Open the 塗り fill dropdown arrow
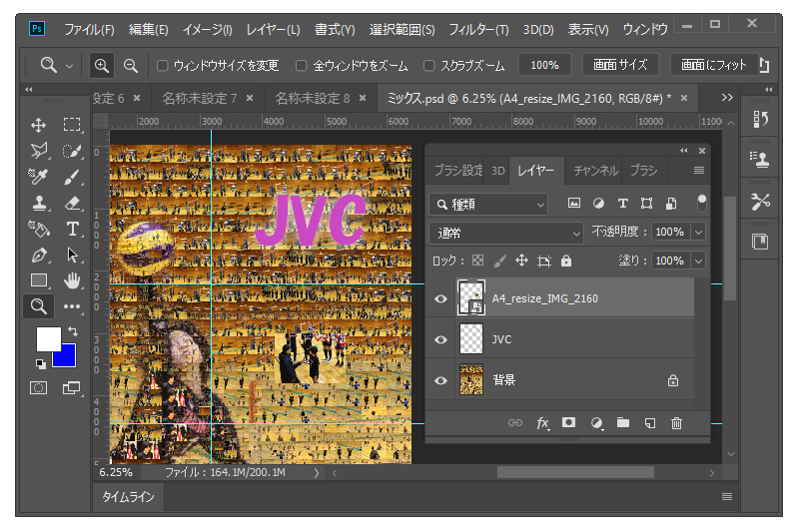799x532 pixels. point(698,262)
